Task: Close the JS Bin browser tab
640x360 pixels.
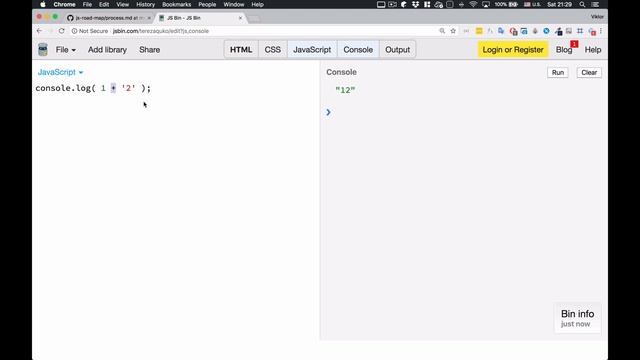Action: tap(240, 18)
